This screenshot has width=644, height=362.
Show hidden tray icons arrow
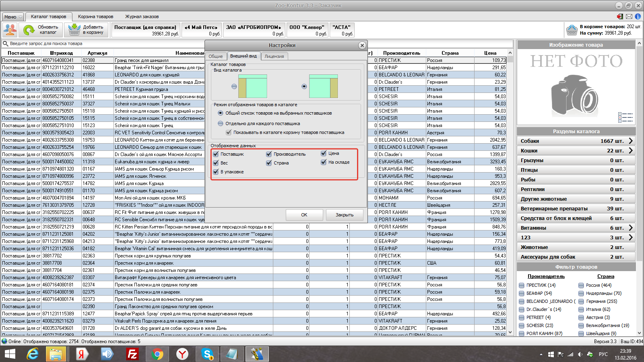541,354
